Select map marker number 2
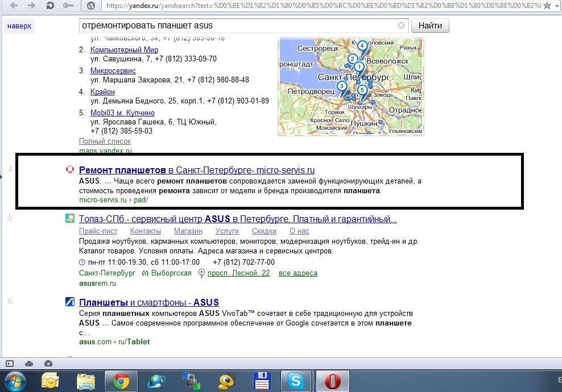Screen dimensions: 562x392 tap(352, 59)
